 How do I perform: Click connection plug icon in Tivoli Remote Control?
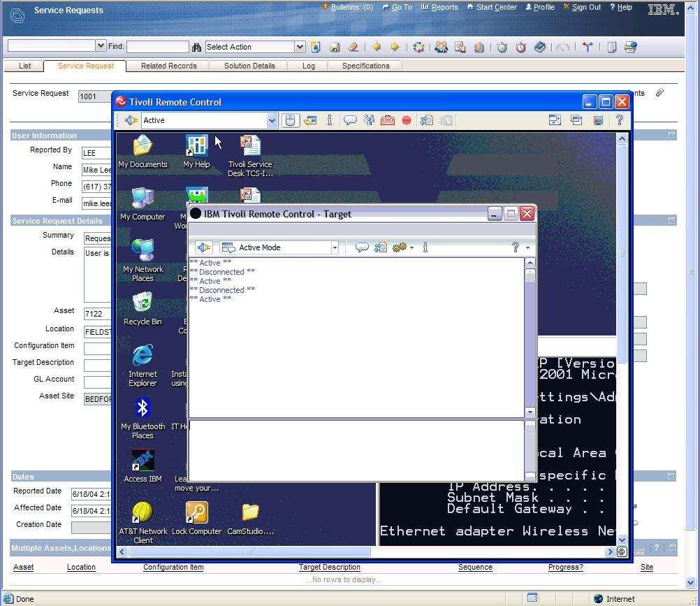coord(131,120)
